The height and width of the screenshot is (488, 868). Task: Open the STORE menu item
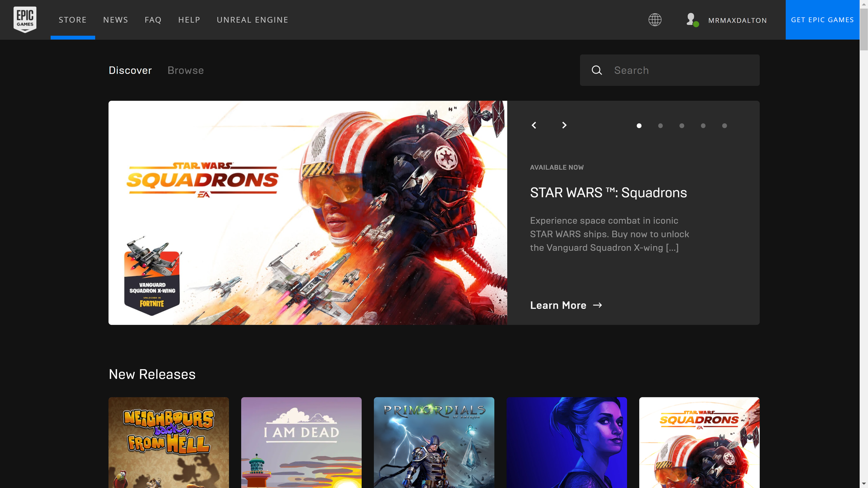point(73,20)
